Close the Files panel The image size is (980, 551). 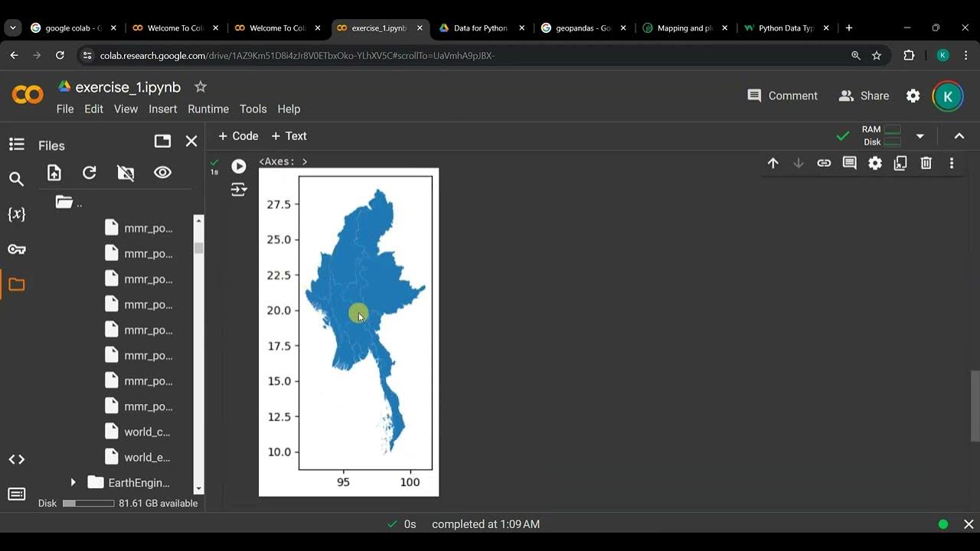pyautogui.click(x=191, y=142)
